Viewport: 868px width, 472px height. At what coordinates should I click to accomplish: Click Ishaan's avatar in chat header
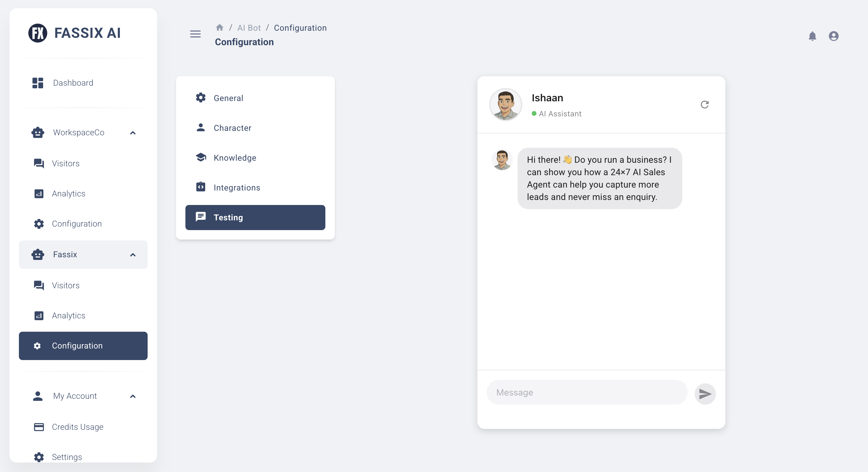pyautogui.click(x=505, y=105)
